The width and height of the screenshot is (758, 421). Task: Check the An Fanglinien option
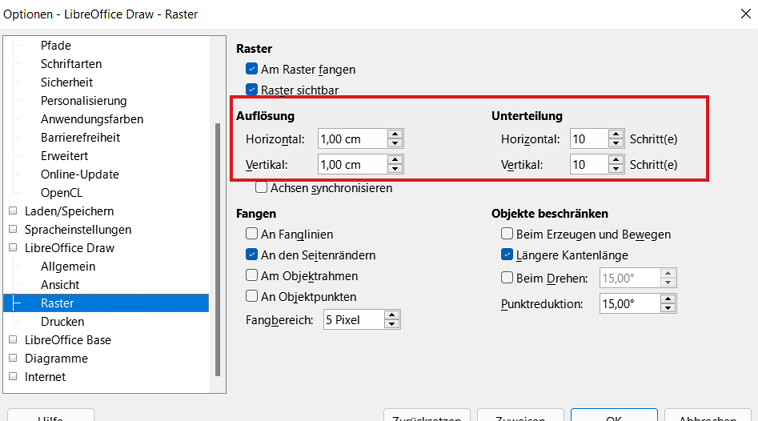pyautogui.click(x=252, y=234)
